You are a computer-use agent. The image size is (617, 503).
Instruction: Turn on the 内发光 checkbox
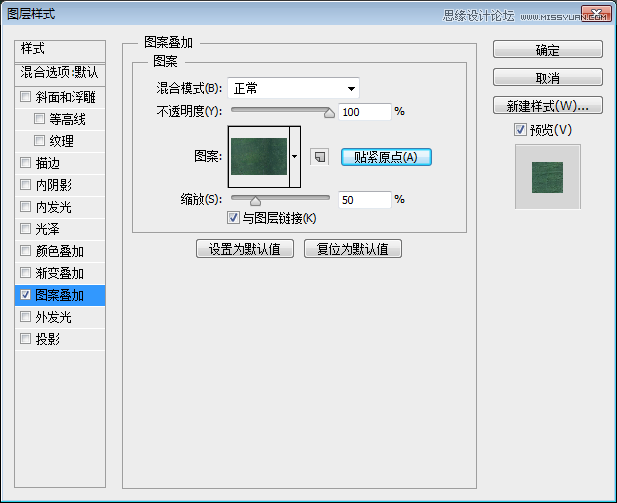[26, 207]
